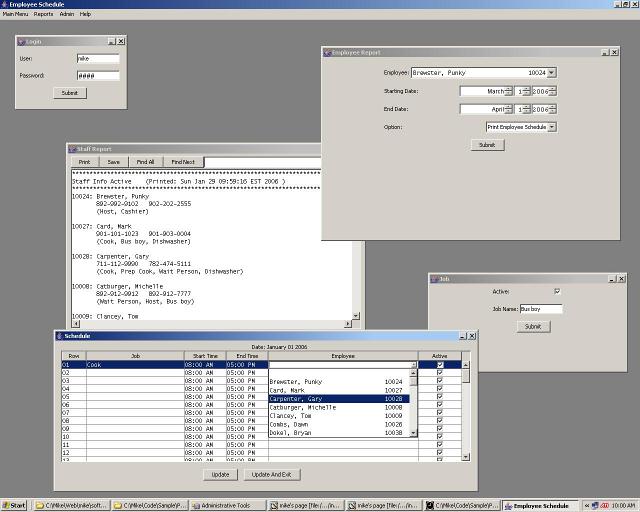Image resolution: width=640 pixels, height=512 pixels.
Task: Click Update And Exit button
Action: point(272,475)
